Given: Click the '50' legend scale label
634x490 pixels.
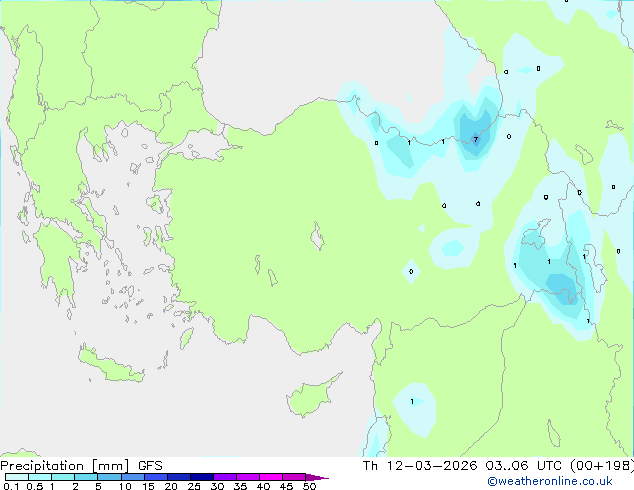Looking at the screenshot, I should click(309, 486).
